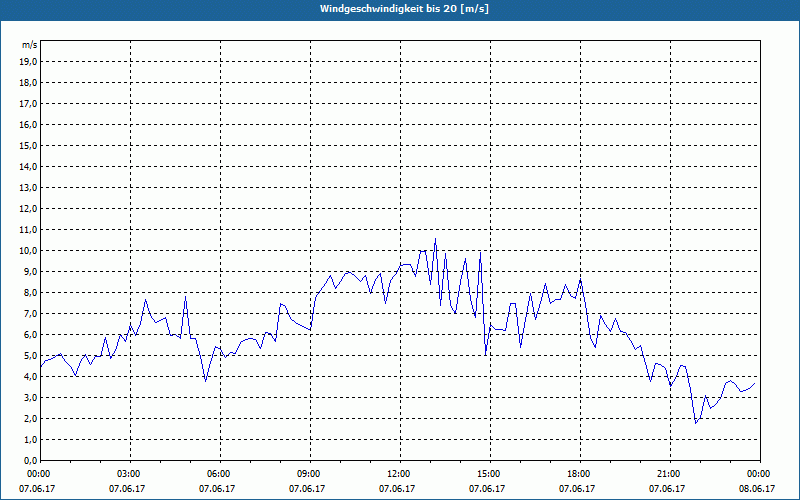Select the "06:00" x-axis time label

pos(220,474)
